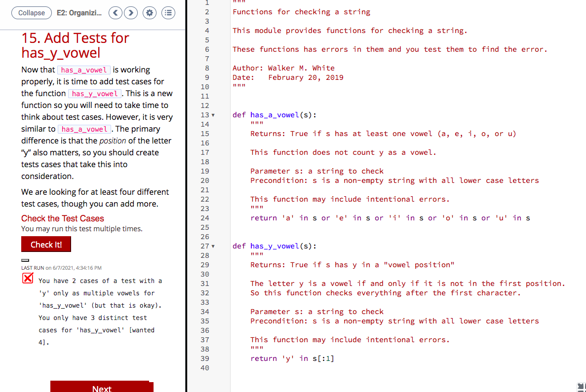Click the has_a_vowel code badge in instructions
Screen dimensions: 586x392
pos(83,70)
